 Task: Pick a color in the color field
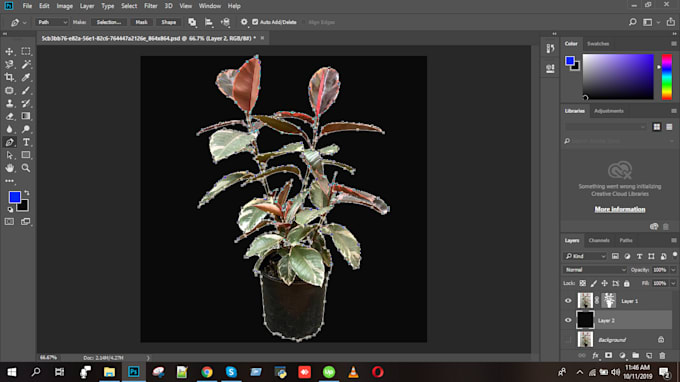[x=618, y=77]
